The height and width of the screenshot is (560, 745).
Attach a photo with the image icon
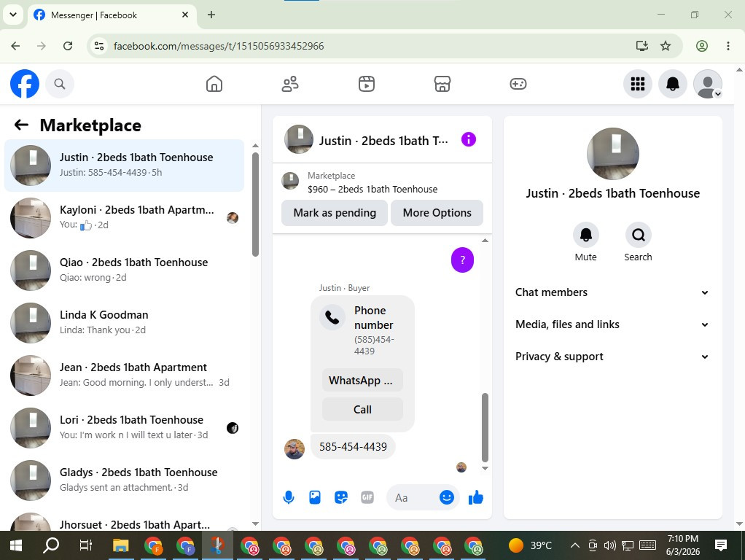314,498
